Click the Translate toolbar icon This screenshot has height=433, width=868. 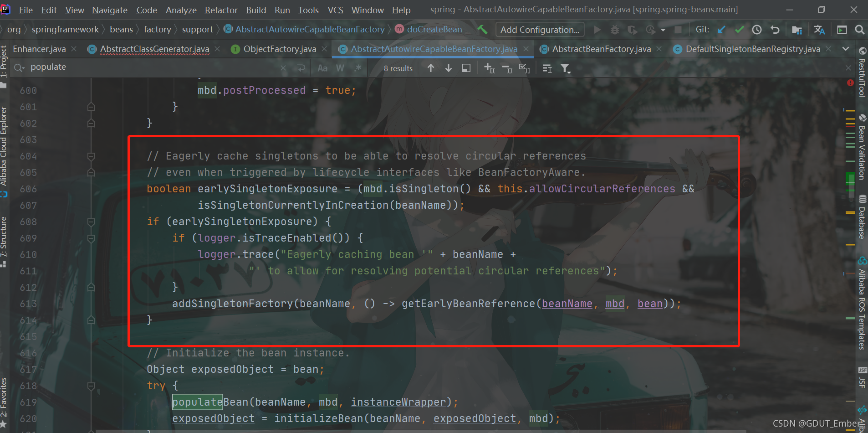(x=819, y=30)
